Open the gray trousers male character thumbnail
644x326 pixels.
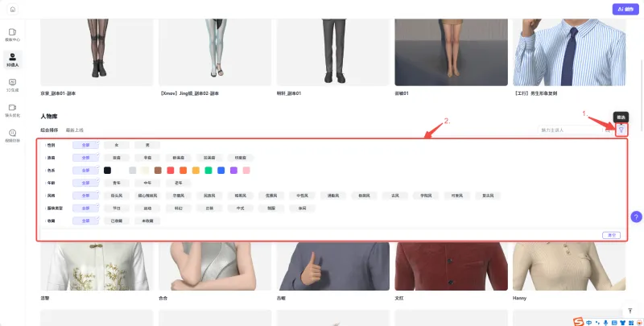pyautogui.click(x=332, y=52)
